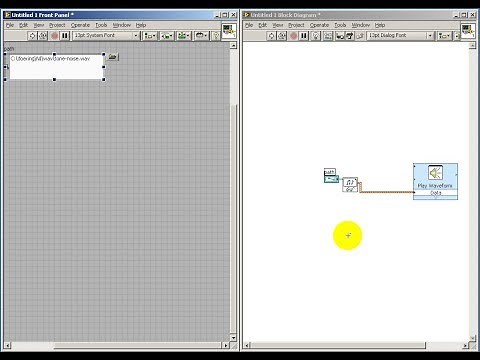
Task: Click Block Diagram horizontal scrollbar left arrow
Action: [x=247, y=346]
